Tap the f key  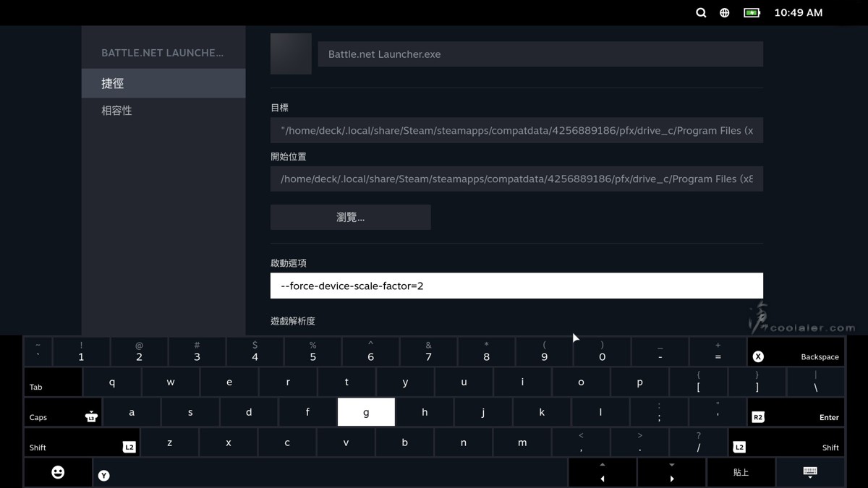pyautogui.click(x=307, y=412)
